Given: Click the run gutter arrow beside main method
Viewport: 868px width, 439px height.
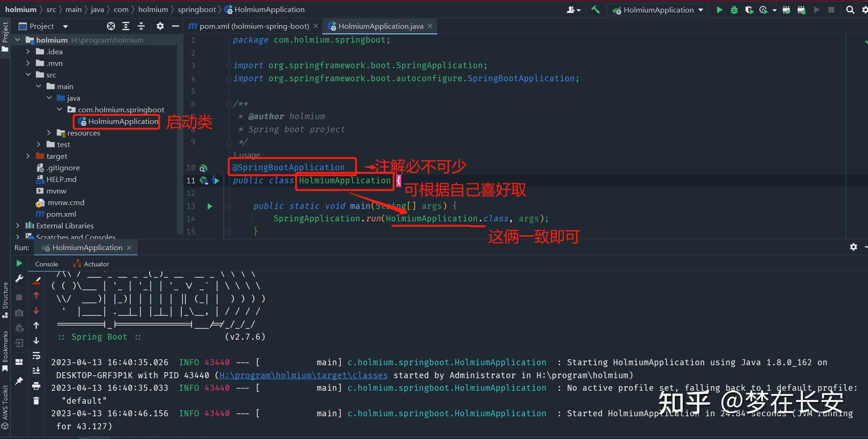Looking at the screenshot, I should pos(210,206).
